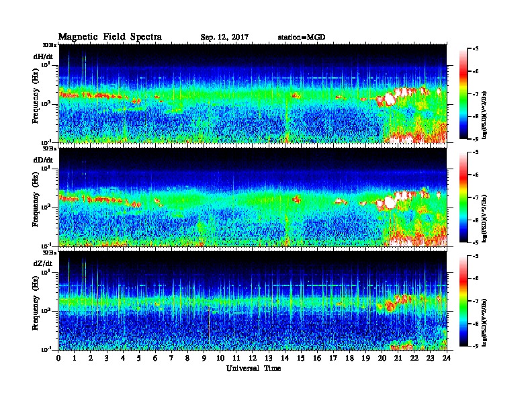Click the white Pc1 burst near 20.5 UT in dH/dt

[x=390, y=99]
